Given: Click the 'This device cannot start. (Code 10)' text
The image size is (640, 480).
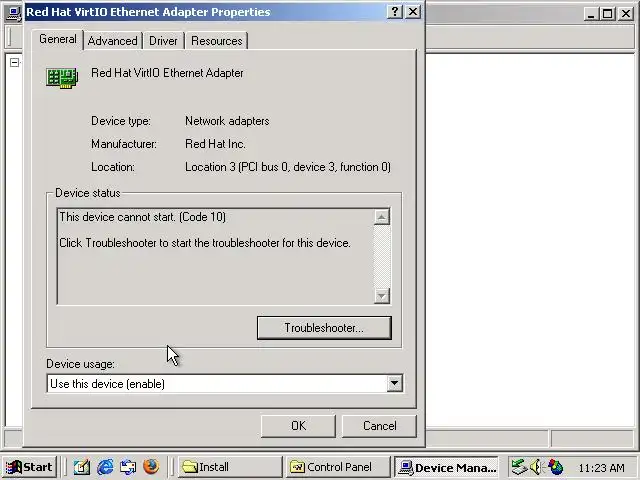Looking at the screenshot, I should [142, 217].
